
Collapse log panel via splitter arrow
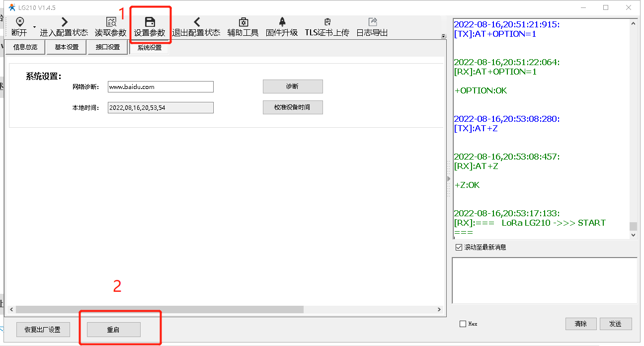[x=449, y=178]
